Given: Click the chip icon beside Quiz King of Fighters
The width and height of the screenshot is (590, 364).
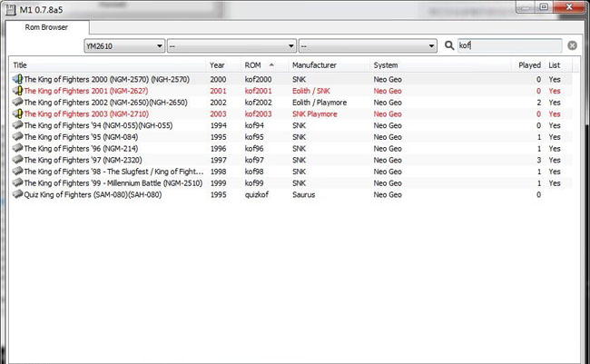Looking at the screenshot, I should pyautogui.click(x=17, y=194).
